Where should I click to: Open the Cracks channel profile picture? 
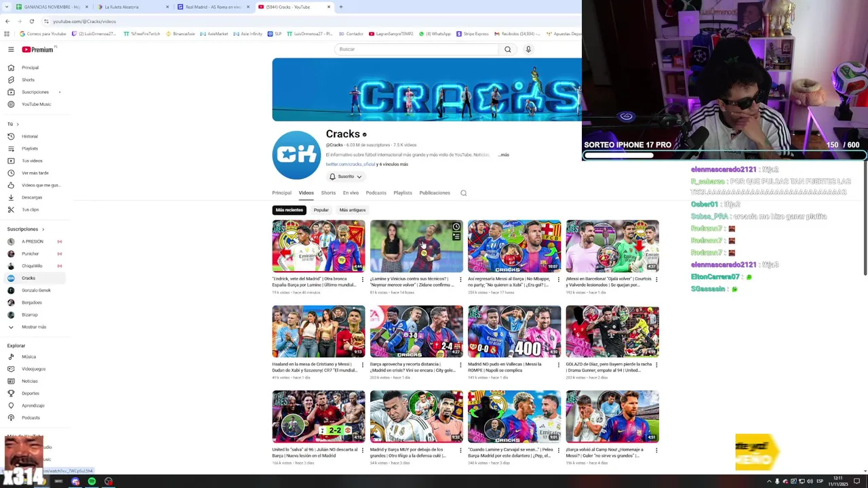[296, 155]
